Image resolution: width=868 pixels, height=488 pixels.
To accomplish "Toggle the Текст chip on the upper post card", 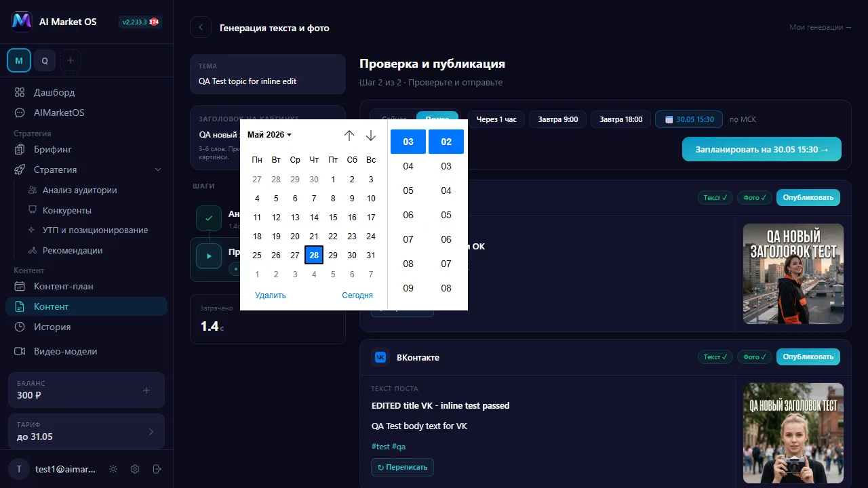I will pos(715,198).
